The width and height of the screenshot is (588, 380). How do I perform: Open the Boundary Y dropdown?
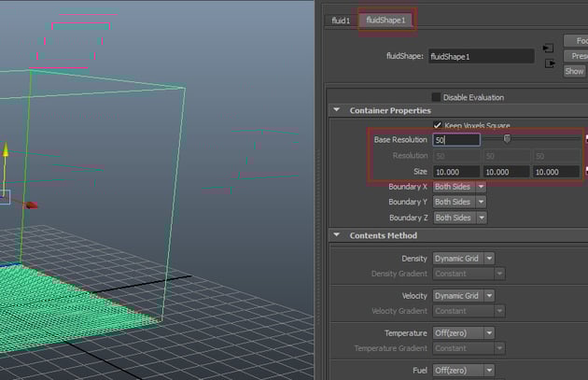click(459, 202)
